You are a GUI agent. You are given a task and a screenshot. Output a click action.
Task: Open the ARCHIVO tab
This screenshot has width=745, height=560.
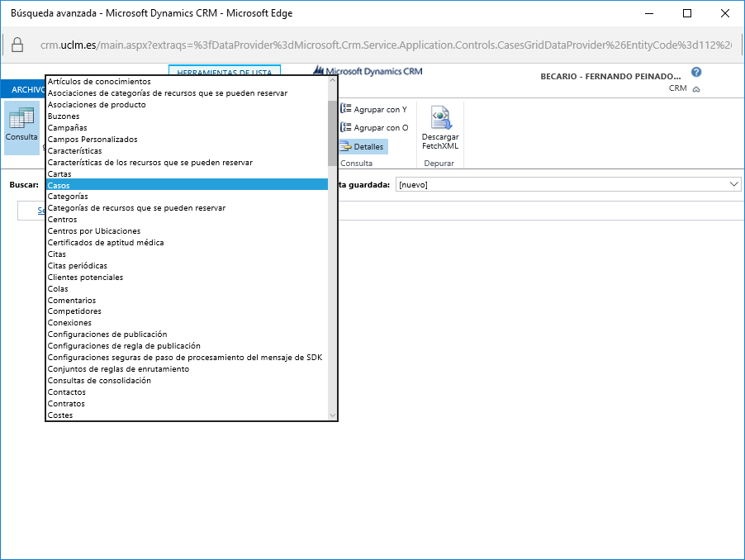tap(23, 89)
